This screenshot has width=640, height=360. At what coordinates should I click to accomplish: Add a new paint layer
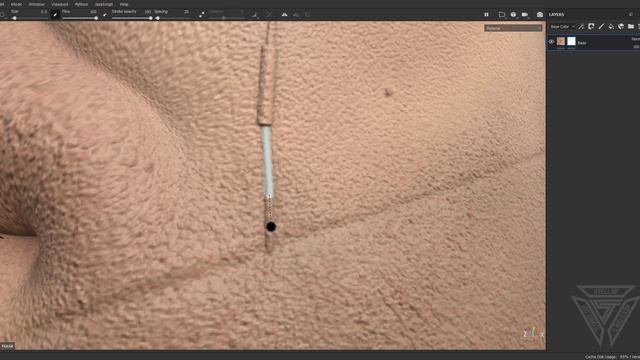(x=601, y=27)
